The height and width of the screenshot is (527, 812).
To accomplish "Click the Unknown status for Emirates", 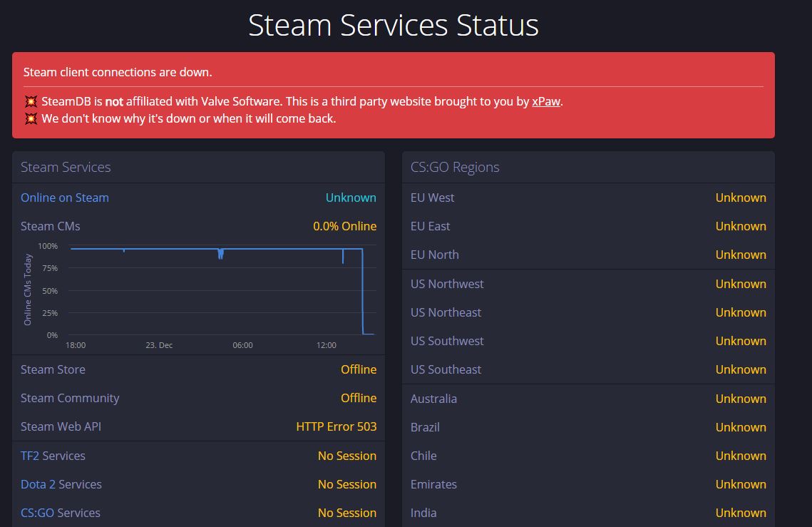I will click(741, 484).
